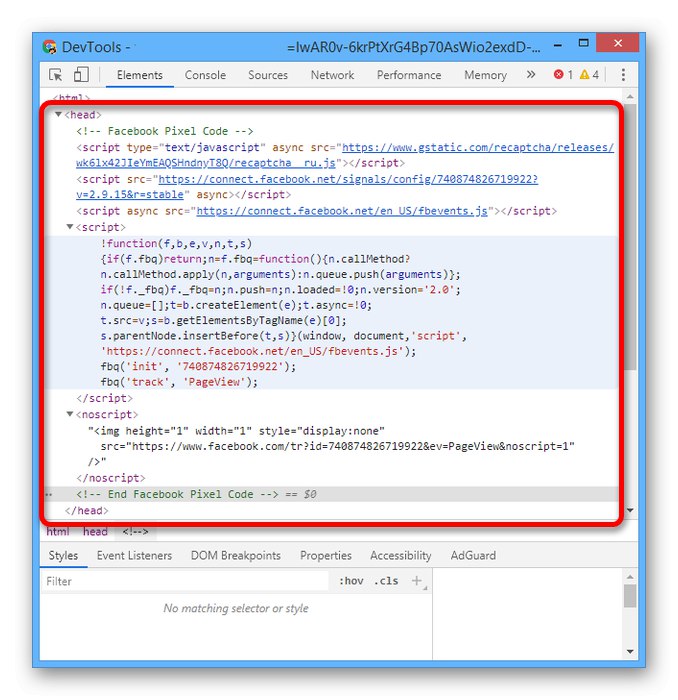Open the Memory tab
This screenshot has height=700, width=678.
[x=486, y=75]
